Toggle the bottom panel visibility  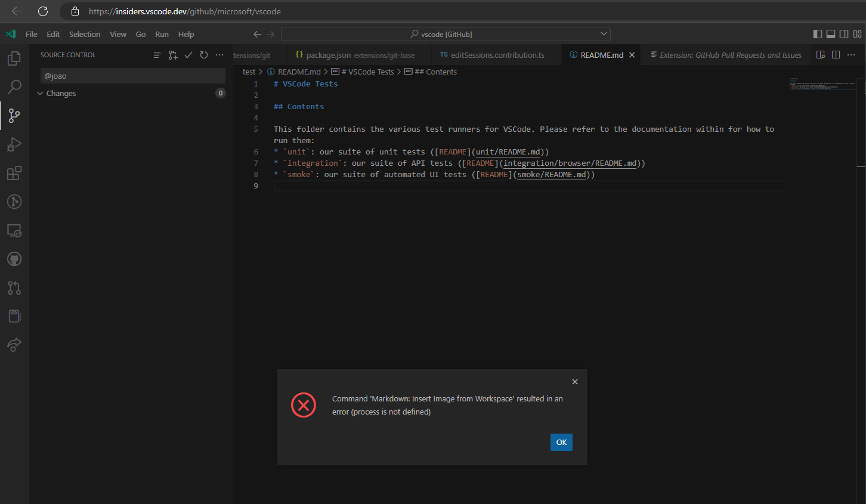830,34
